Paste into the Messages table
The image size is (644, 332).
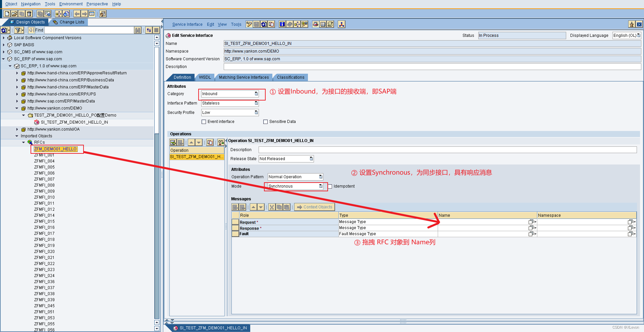(x=287, y=207)
